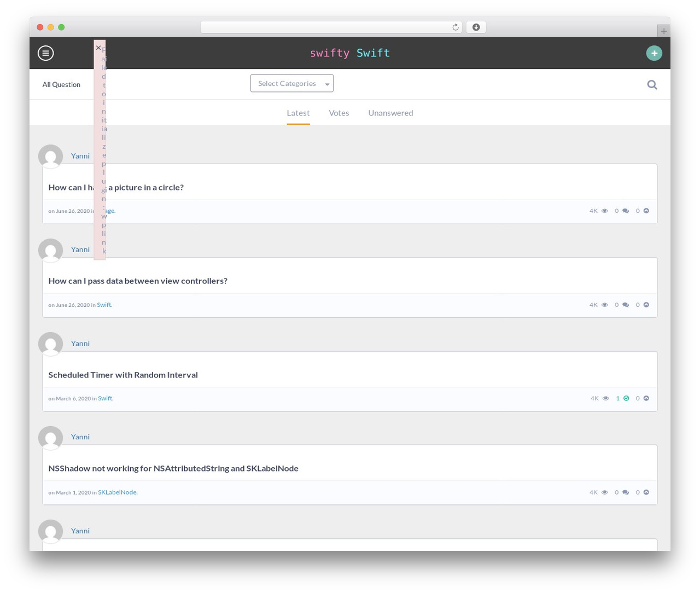Click views eye icon on view controllers question
The height and width of the screenshot is (593, 700).
tap(605, 305)
